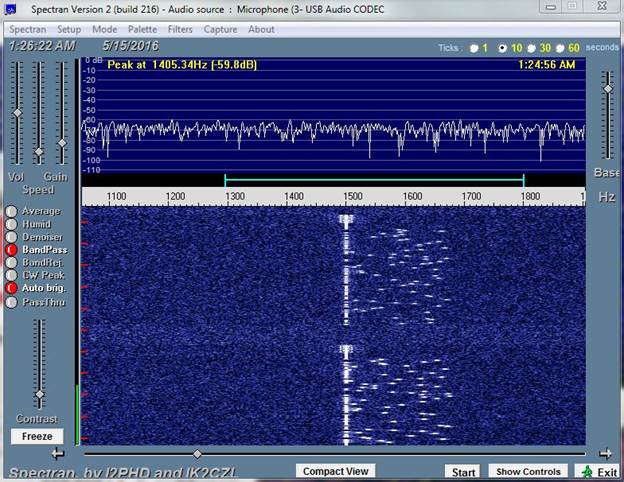Enable the Humid filter
624x482 pixels.
pyautogui.click(x=12, y=224)
